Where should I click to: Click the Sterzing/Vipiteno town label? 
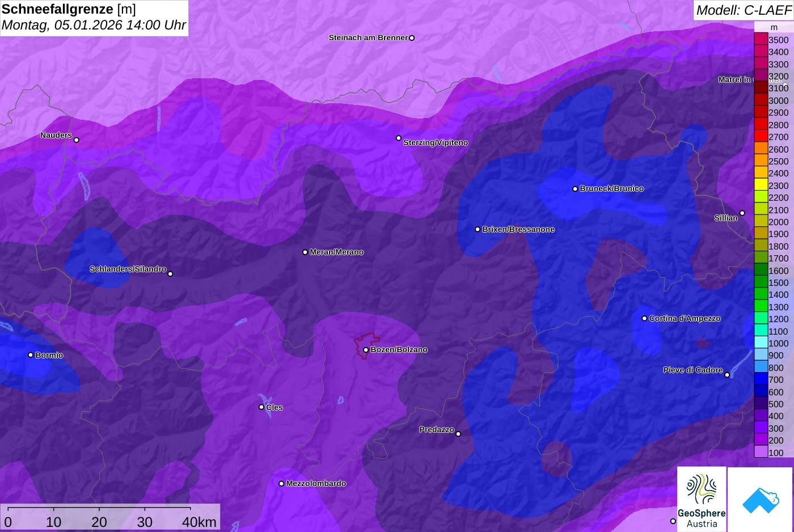pyautogui.click(x=436, y=143)
